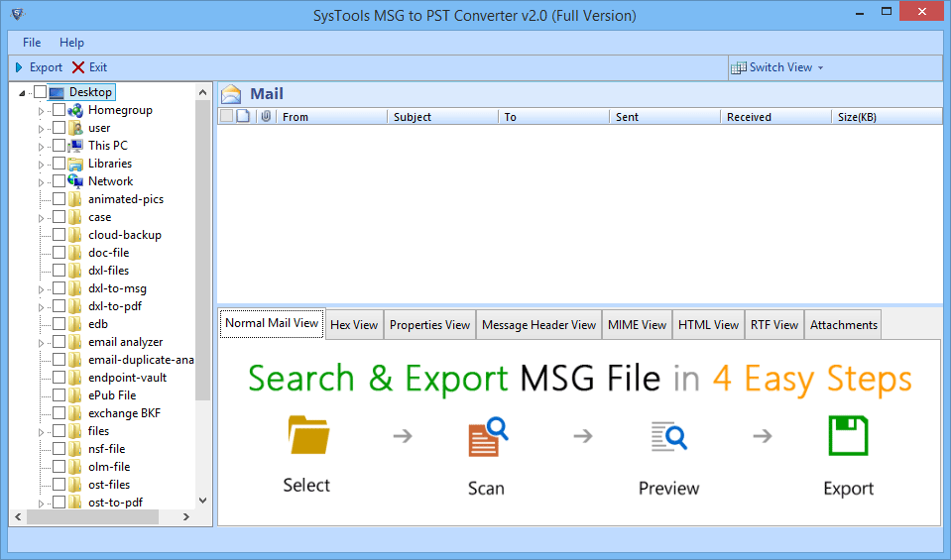
Task: Tick the checkbox beside This PC
Action: coord(59,146)
